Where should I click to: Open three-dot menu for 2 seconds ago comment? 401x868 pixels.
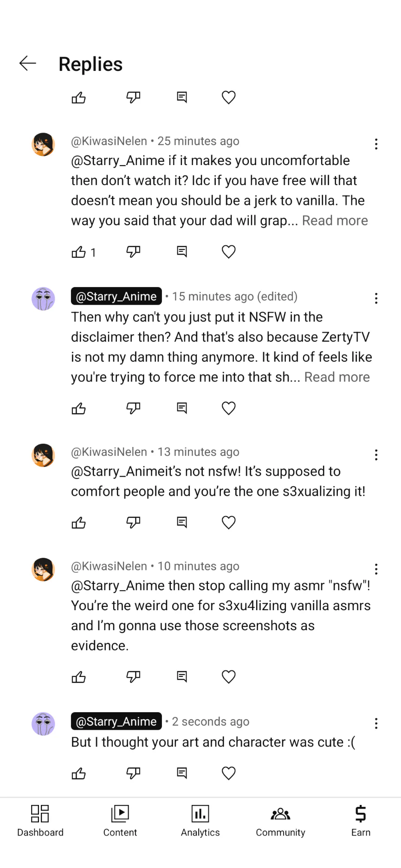tap(376, 723)
